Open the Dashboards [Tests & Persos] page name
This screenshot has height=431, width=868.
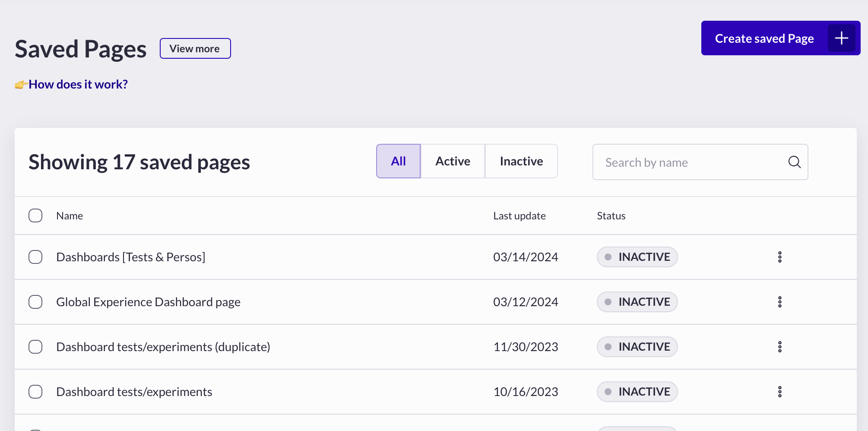click(131, 257)
